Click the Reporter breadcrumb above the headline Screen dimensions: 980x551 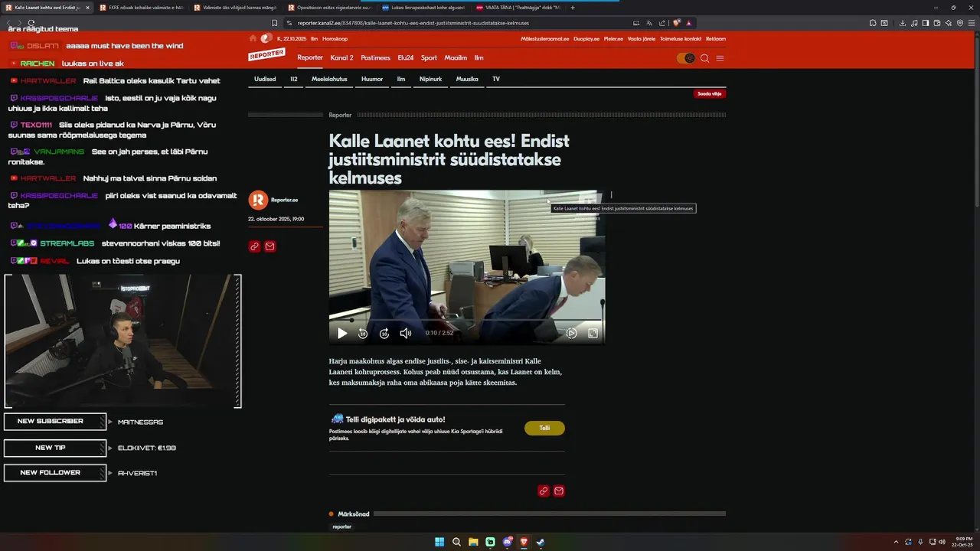tap(340, 115)
